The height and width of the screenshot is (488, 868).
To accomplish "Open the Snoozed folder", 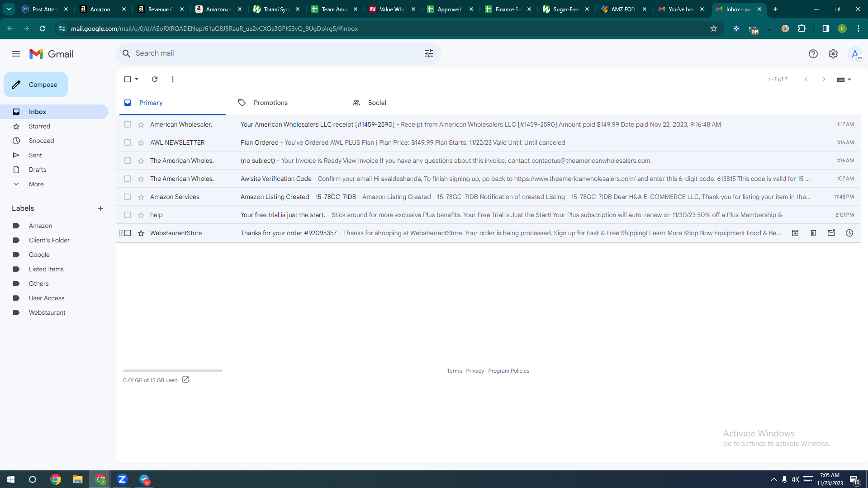I will (x=41, y=141).
